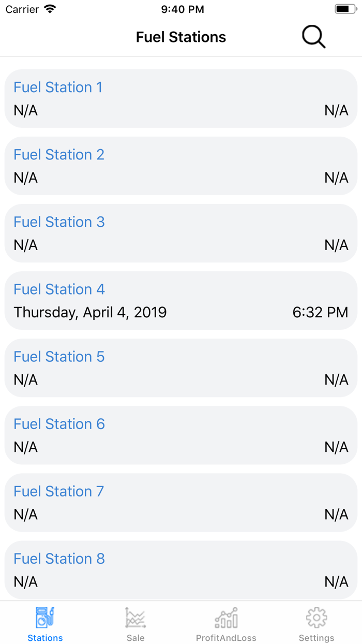Open the Fuel Station 1 link

tap(58, 87)
